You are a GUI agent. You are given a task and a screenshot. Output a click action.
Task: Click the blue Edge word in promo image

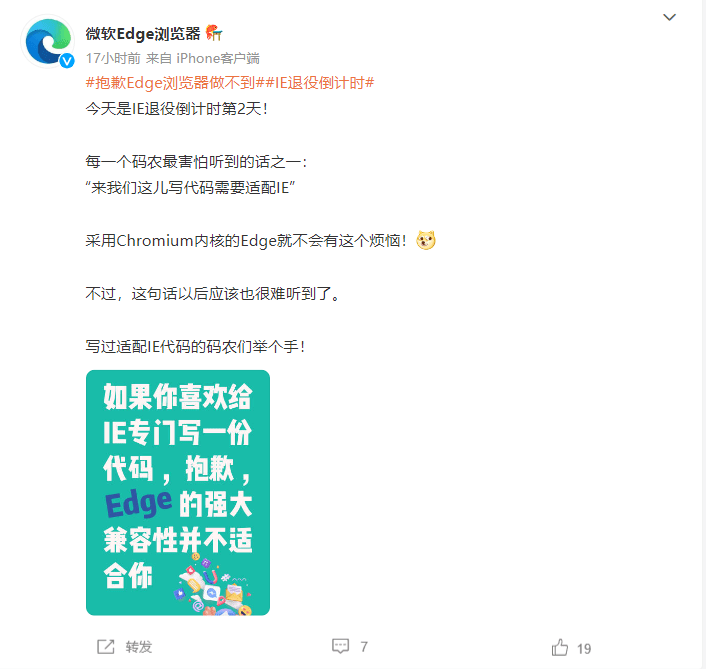[138, 503]
